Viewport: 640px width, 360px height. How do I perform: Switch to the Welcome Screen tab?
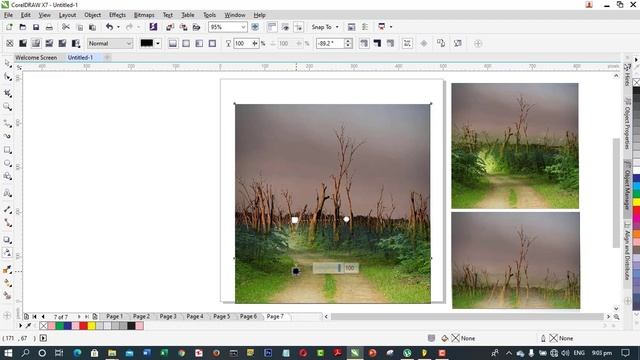pos(36,58)
